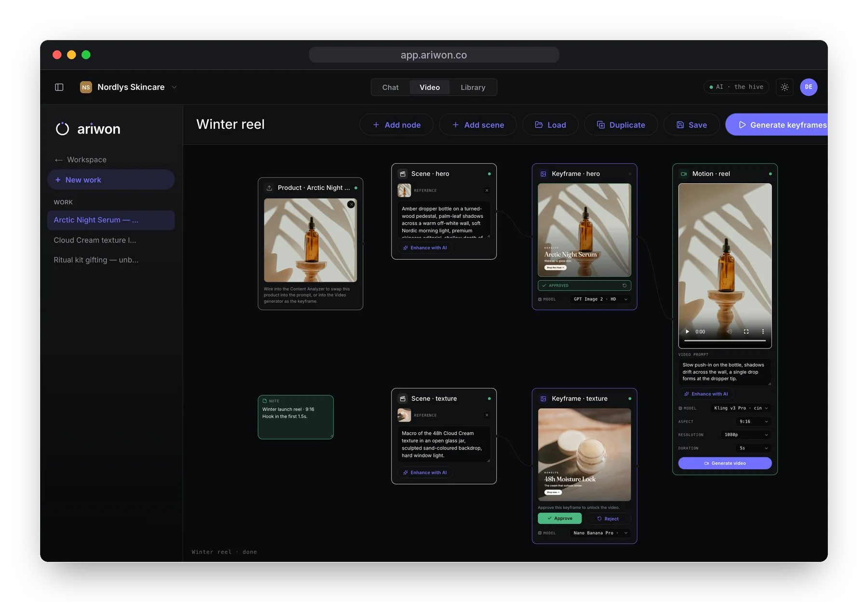Click the APPROVED status checkmark

pos(544,285)
